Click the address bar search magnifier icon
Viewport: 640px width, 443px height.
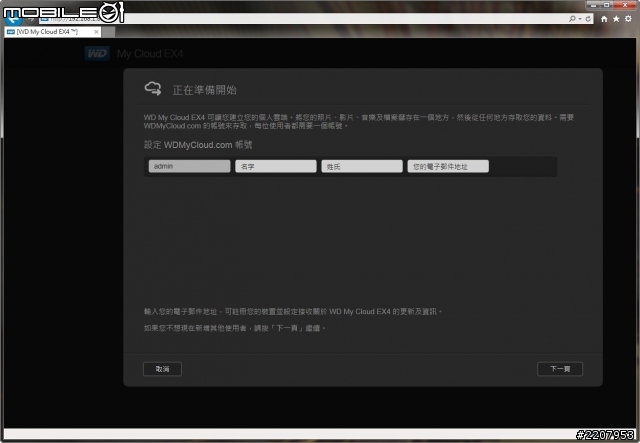pyautogui.click(x=572, y=19)
